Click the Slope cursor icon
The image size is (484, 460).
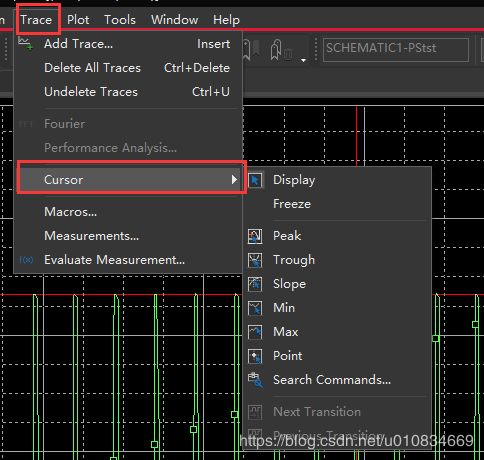coord(255,284)
